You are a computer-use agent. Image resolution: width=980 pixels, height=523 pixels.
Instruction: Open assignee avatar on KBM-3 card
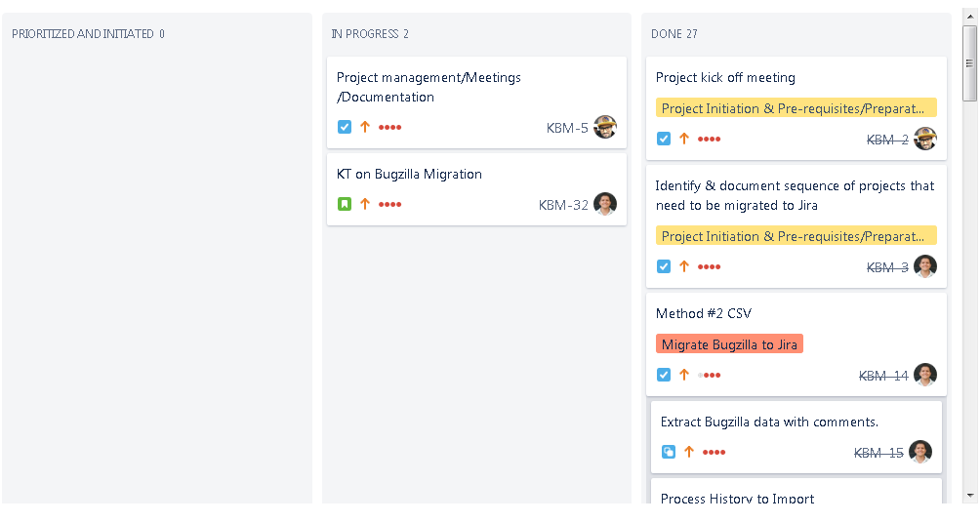[x=925, y=266]
